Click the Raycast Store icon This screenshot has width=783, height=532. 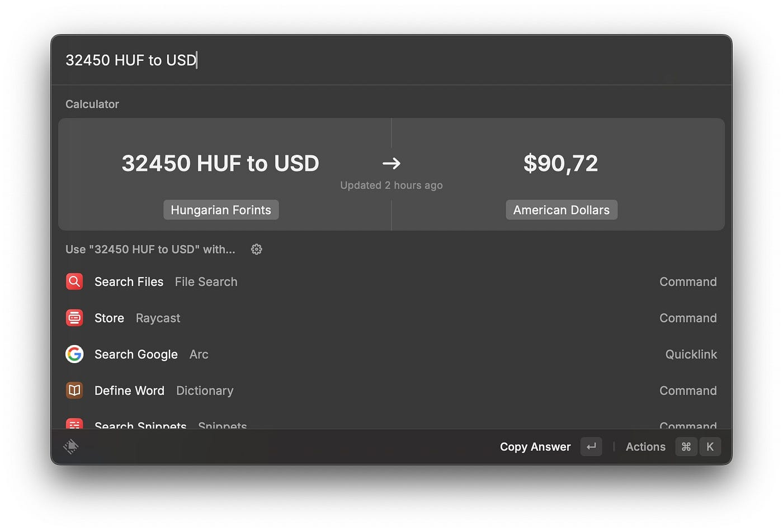[74, 318]
